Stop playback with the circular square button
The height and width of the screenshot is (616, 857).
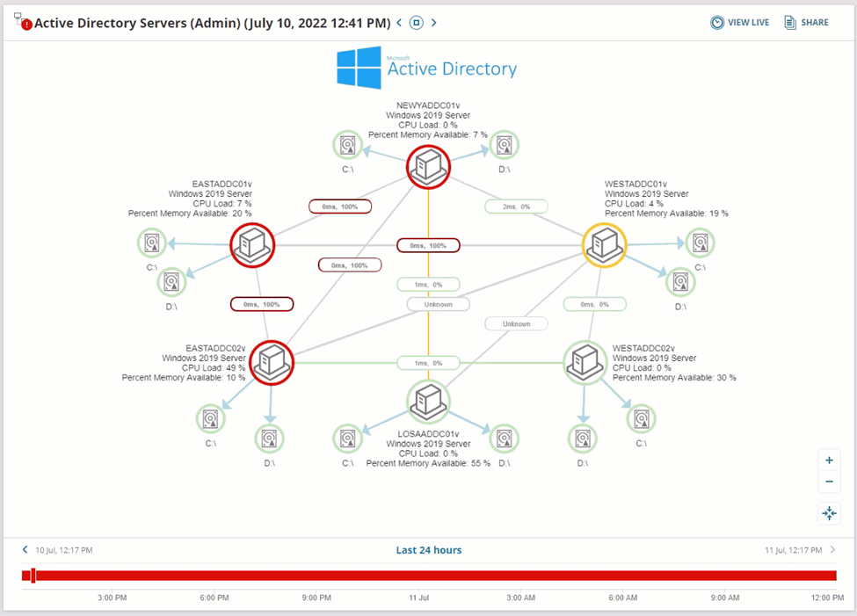417,23
